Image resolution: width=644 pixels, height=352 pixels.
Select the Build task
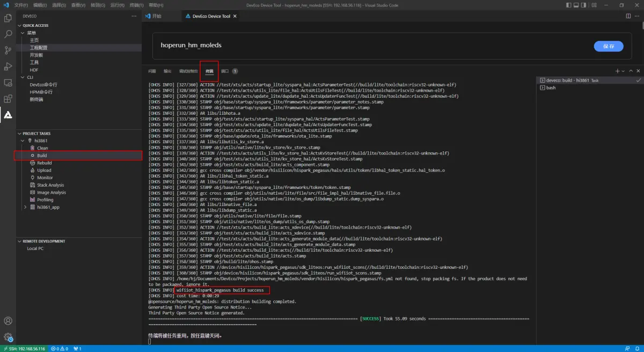coord(78,156)
